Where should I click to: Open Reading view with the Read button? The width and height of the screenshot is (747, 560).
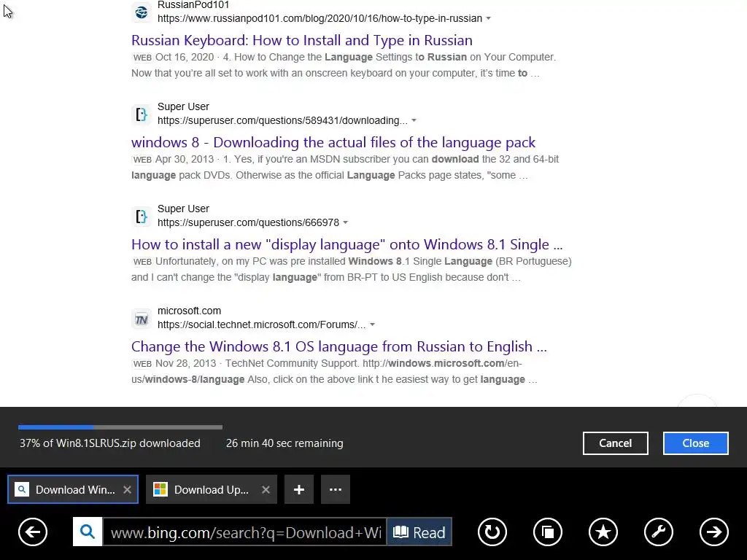pos(419,532)
